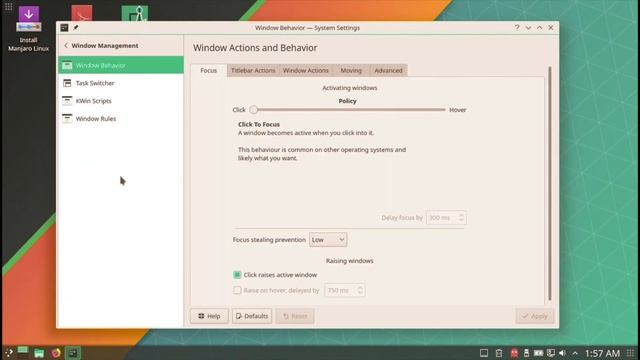Image resolution: width=640 pixels, height=360 pixels.
Task: Open KWin Scripts page
Action: click(120, 101)
